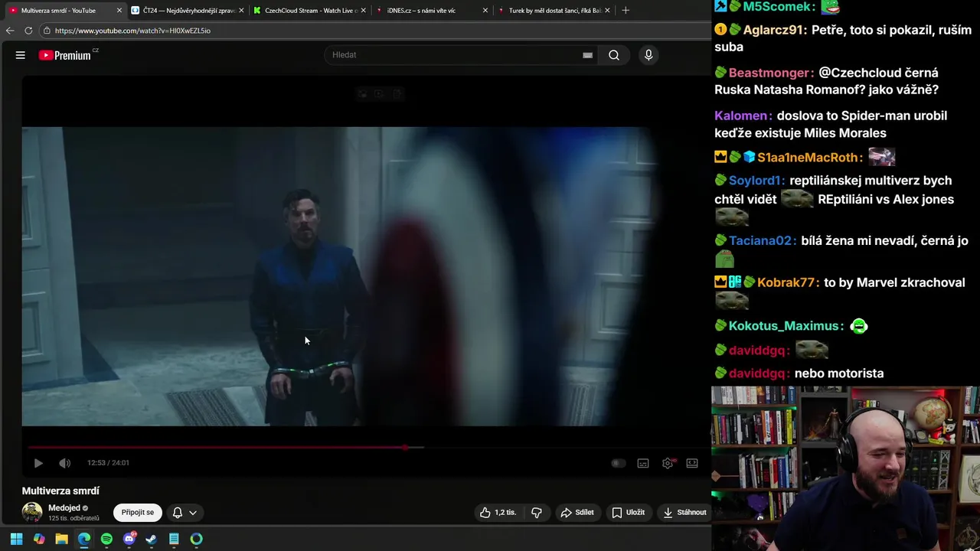
Task: Open the YouTube hamburger guide menu
Action: click(x=21, y=55)
